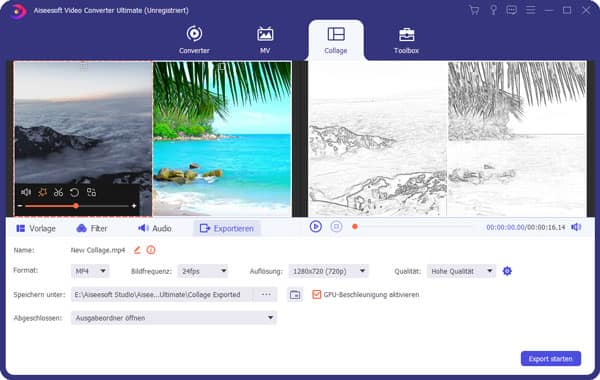Select the tropical beach clip in the collage
The image size is (600, 380).
[x=222, y=139]
